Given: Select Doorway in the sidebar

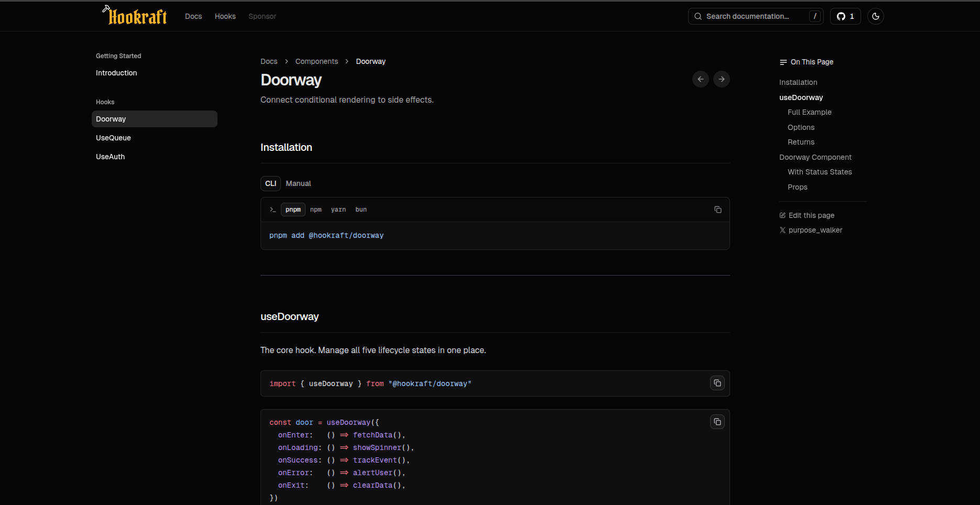Looking at the screenshot, I should (155, 119).
